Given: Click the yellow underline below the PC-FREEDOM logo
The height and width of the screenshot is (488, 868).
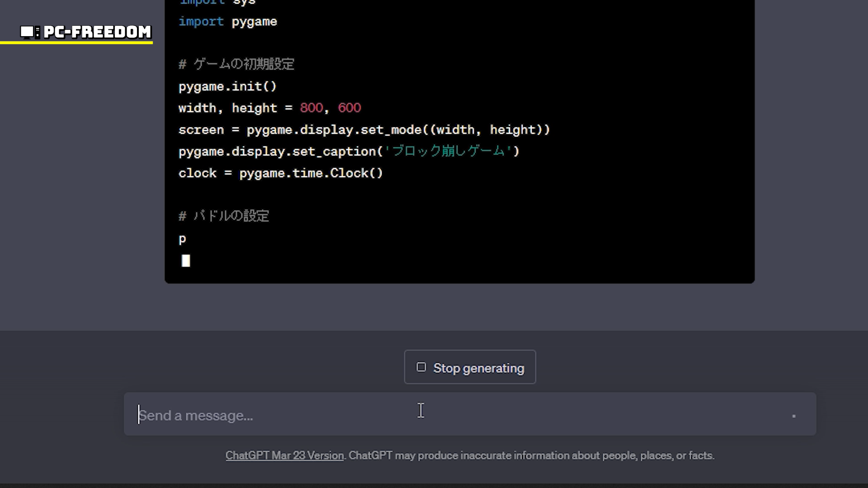Looking at the screenshot, I should coord(76,43).
